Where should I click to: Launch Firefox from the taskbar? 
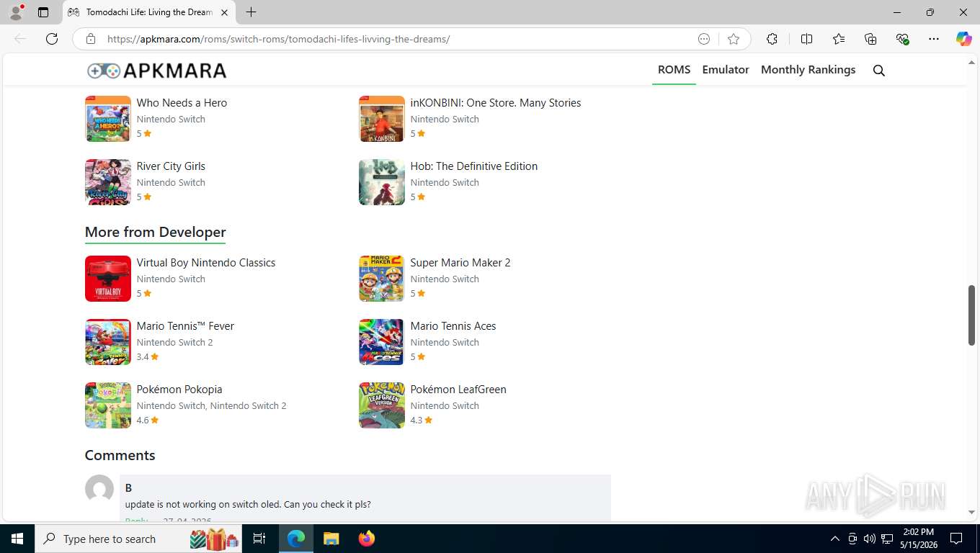(367, 539)
